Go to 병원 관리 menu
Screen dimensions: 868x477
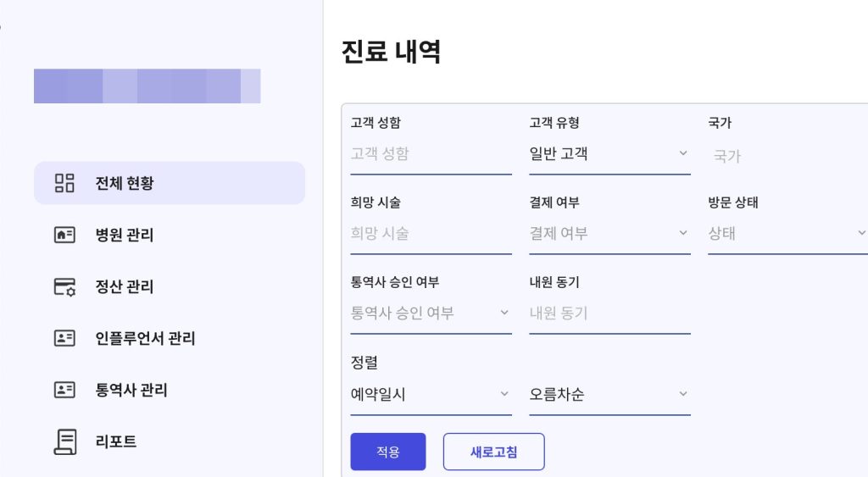[x=125, y=235]
